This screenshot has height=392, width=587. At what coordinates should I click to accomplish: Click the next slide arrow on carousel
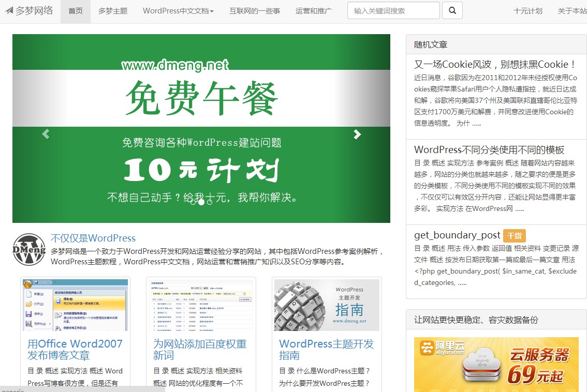(x=357, y=134)
